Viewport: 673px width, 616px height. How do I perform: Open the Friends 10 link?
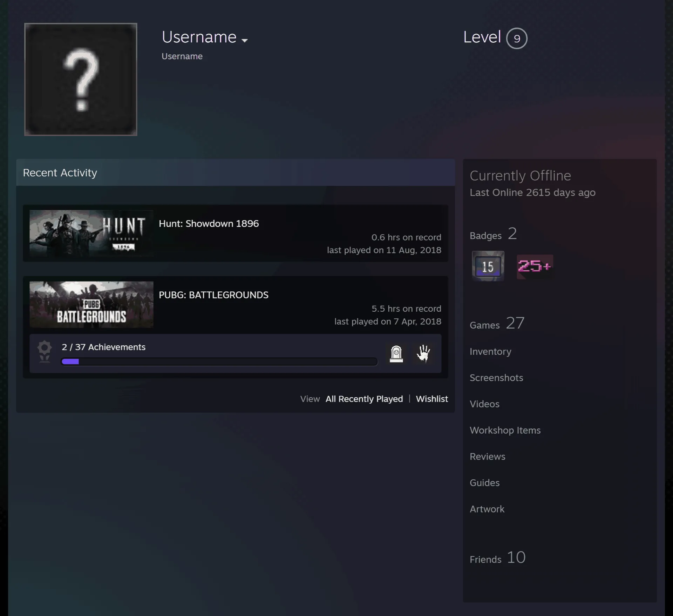coord(498,557)
